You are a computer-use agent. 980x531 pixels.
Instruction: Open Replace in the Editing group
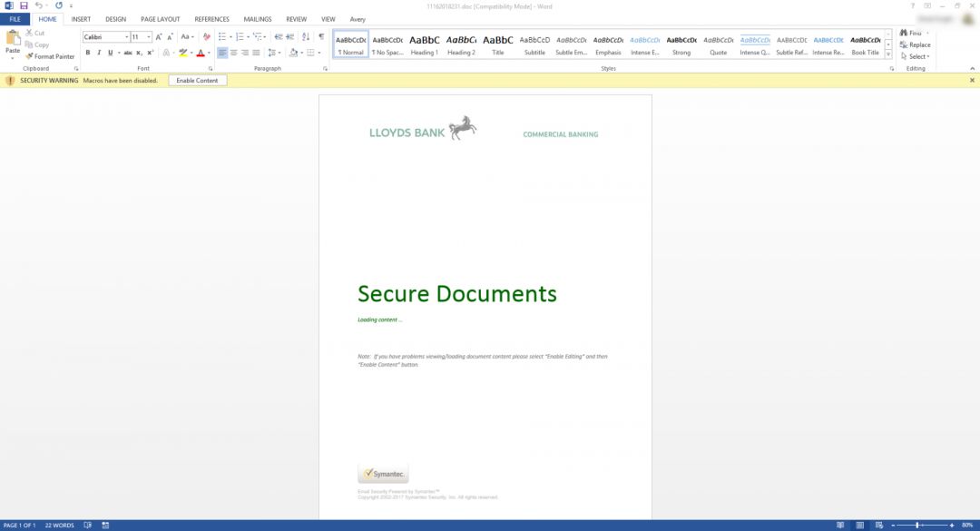point(915,45)
